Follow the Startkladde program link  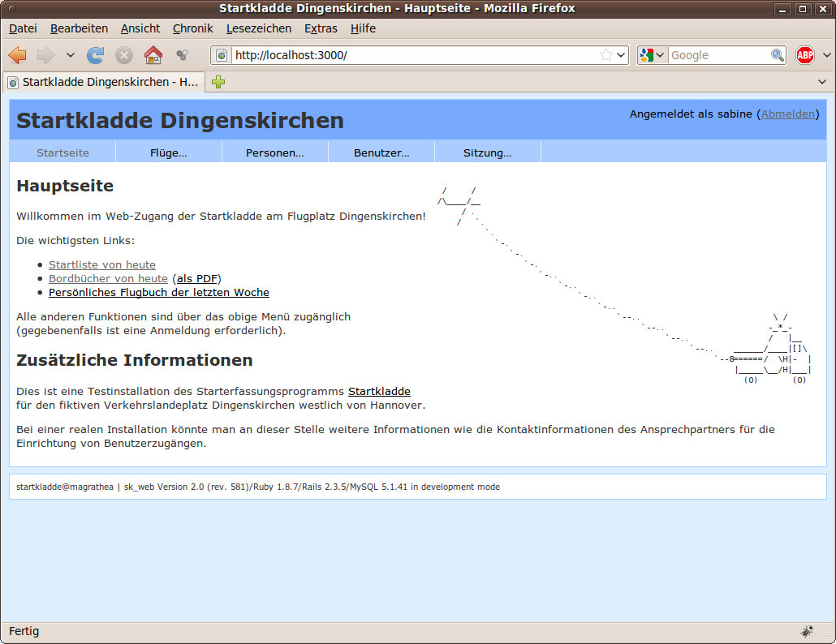[x=379, y=392]
